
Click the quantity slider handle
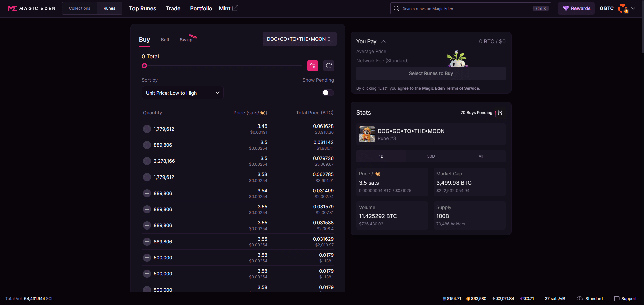(144, 66)
